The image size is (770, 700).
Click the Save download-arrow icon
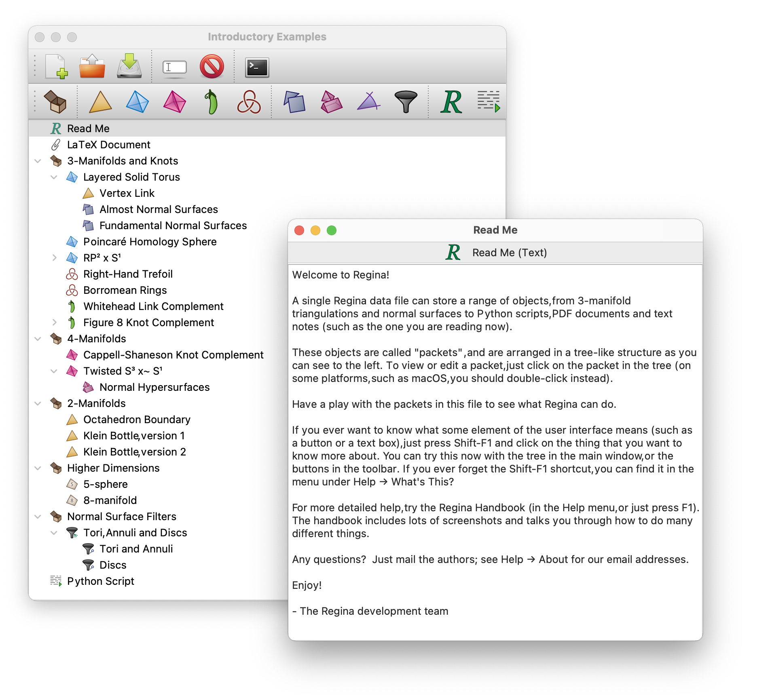point(129,67)
